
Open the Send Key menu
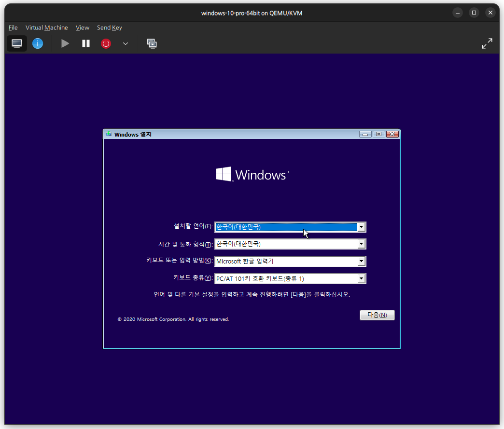pyautogui.click(x=110, y=28)
